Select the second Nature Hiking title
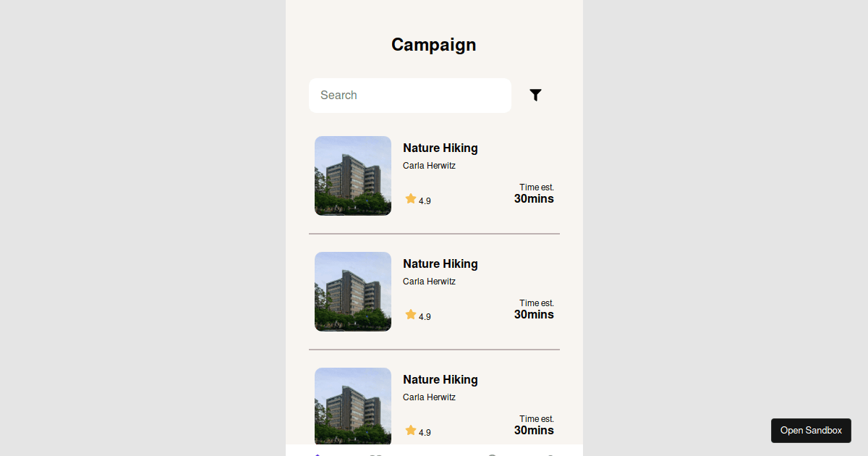The height and width of the screenshot is (456, 868). coord(441,264)
